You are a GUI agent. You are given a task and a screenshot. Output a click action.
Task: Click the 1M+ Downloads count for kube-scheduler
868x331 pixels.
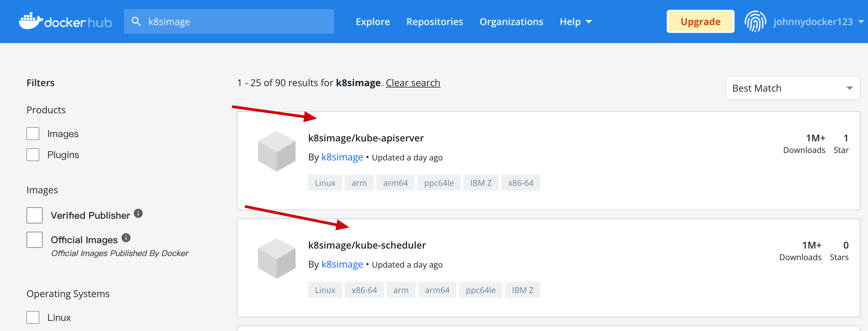click(800, 251)
